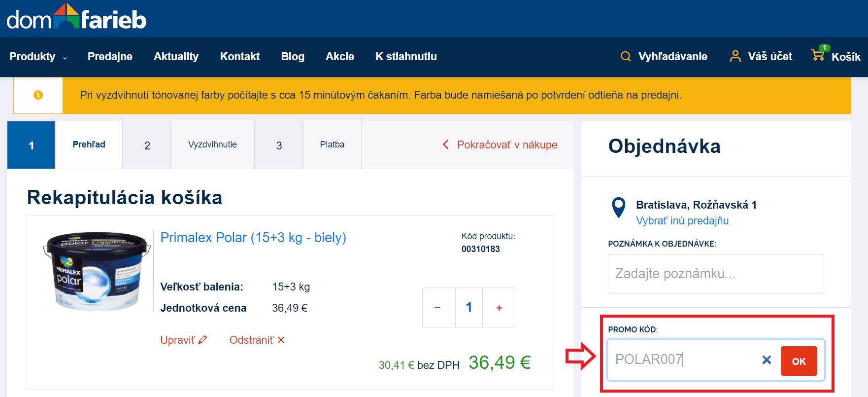Expand the Produkty dropdown menu
The height and width of the screenshot is (397, 868).
38,57
